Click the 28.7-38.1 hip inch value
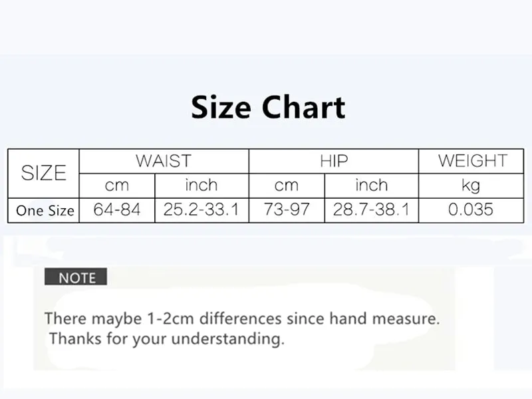Screen dimensions: 532x399 tap(372, 209)
